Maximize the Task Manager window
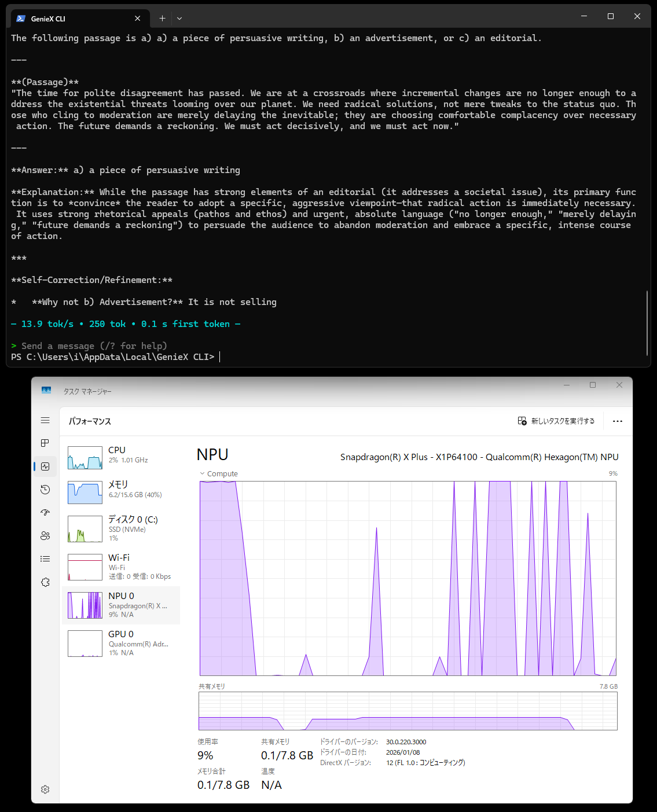The image size is (657, 812). [x=593, y=385]
